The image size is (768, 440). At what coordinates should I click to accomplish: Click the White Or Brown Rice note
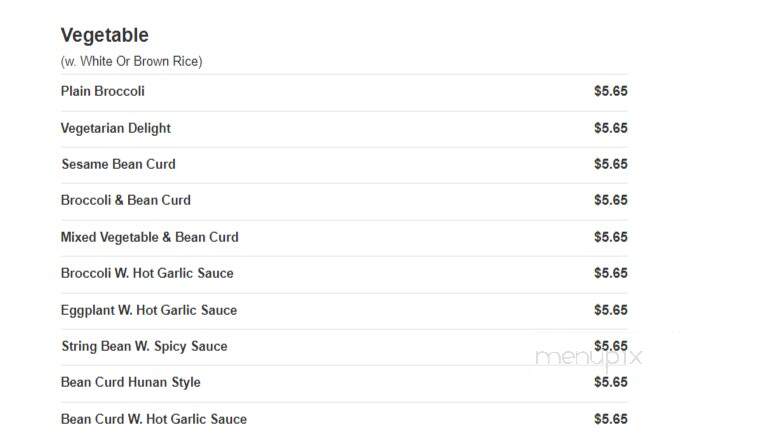tap(131, 62)
